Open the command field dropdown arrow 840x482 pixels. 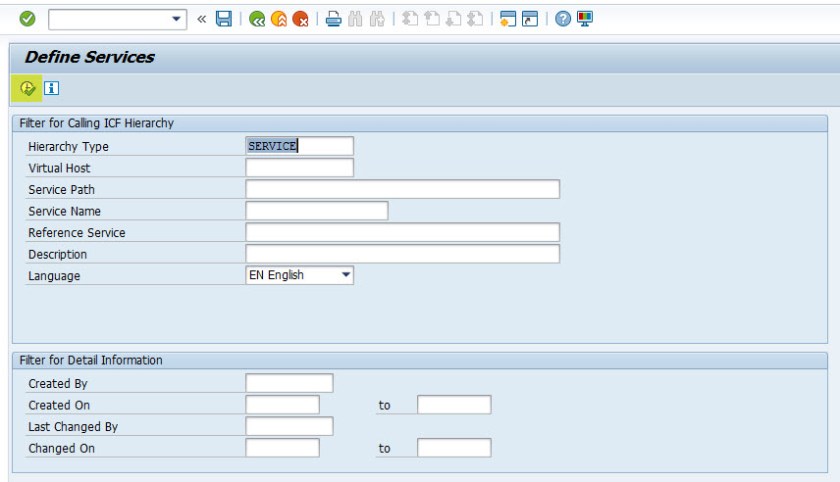[176, 19]
